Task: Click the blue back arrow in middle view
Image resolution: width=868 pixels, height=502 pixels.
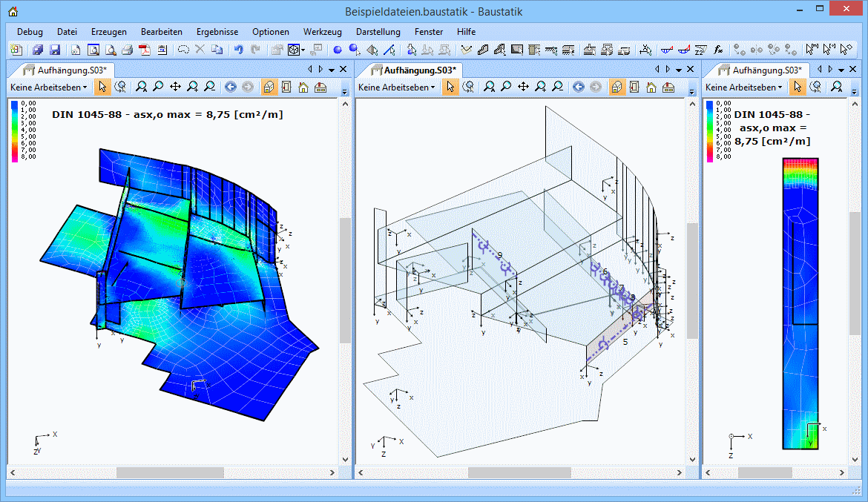Action: 579,87
